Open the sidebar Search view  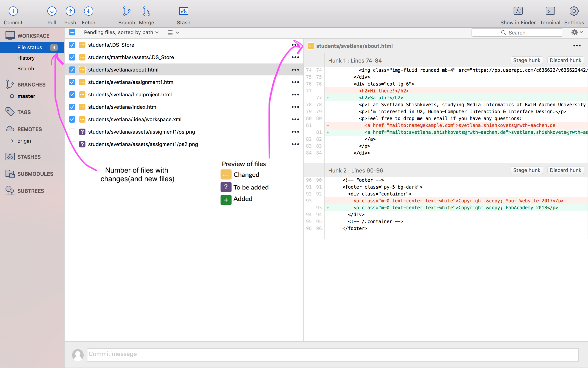click(x=25, y=69)
